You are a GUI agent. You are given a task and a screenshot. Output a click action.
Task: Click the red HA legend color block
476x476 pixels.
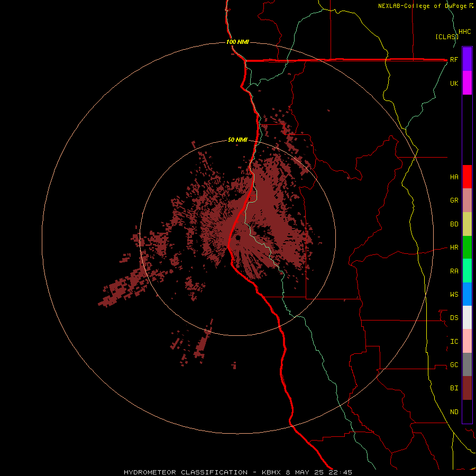tap(467, 177)
